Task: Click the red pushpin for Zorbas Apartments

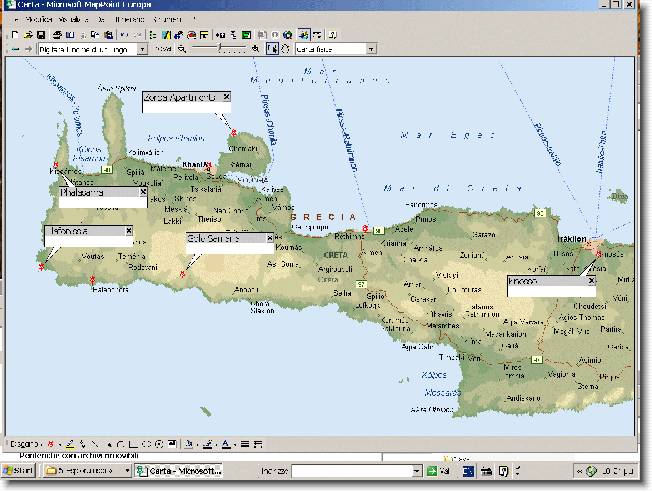Action: click(x=234, y=133)
